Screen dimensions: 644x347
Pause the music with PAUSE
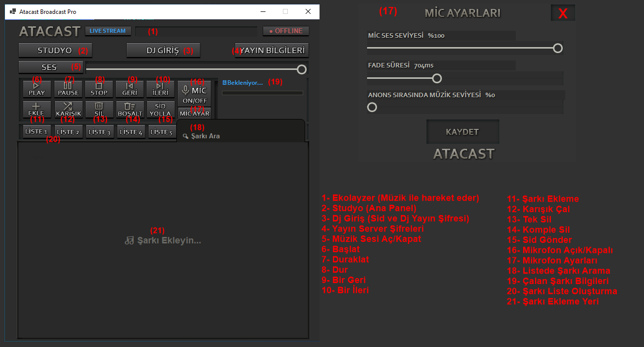pos(68,89)
